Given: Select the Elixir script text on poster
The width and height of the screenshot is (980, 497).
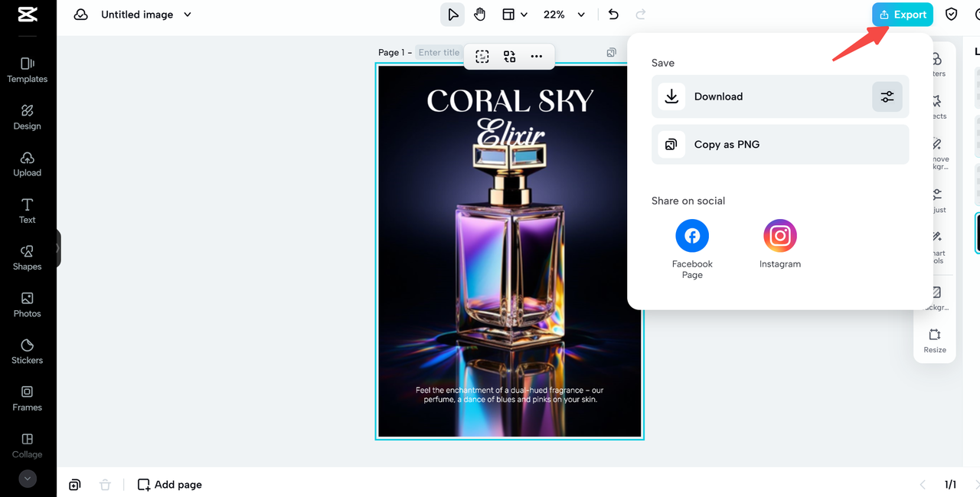Looking at the screenshot, I should tap(510, 134).
